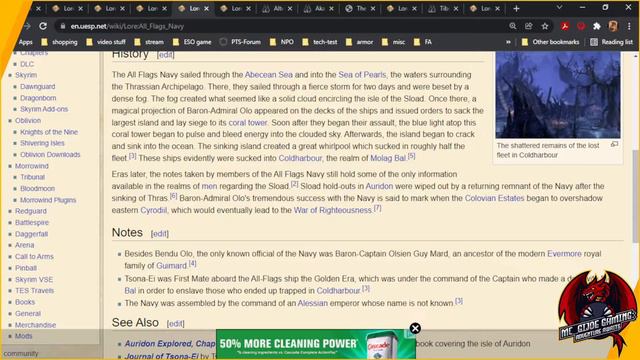Open the misc bookmarks folder
The height and width of the screenshot is (360, 640).
pyautogui.click(x=394, y=42)
